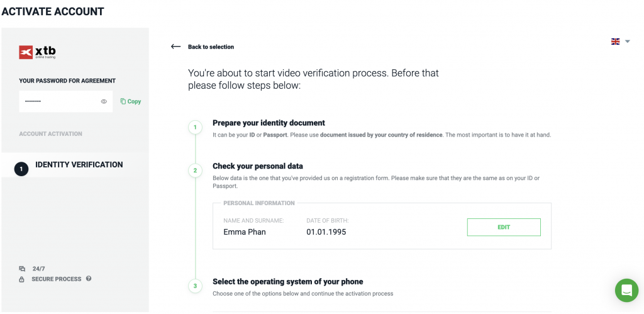Click the back arrow icon

[x=176, y=47]
